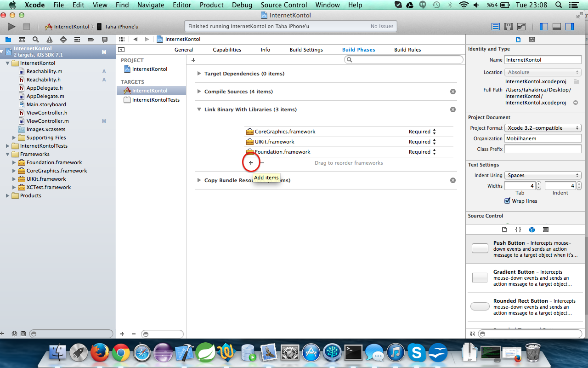Collapse Link Binary With Libraries section
Image resolution: width=588 pixels, height=368 pixels.
tap(199, 109)
